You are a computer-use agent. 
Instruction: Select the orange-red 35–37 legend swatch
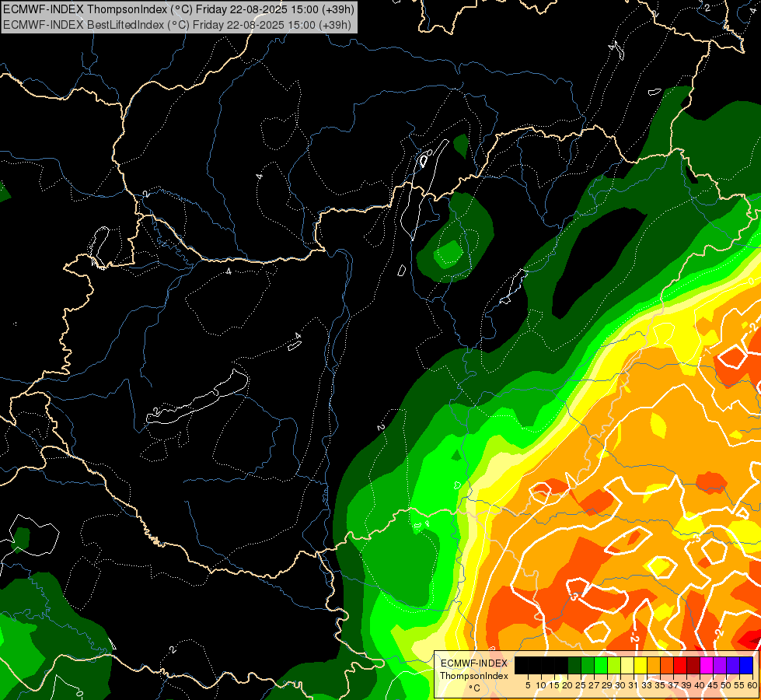(x=667, y=665)
